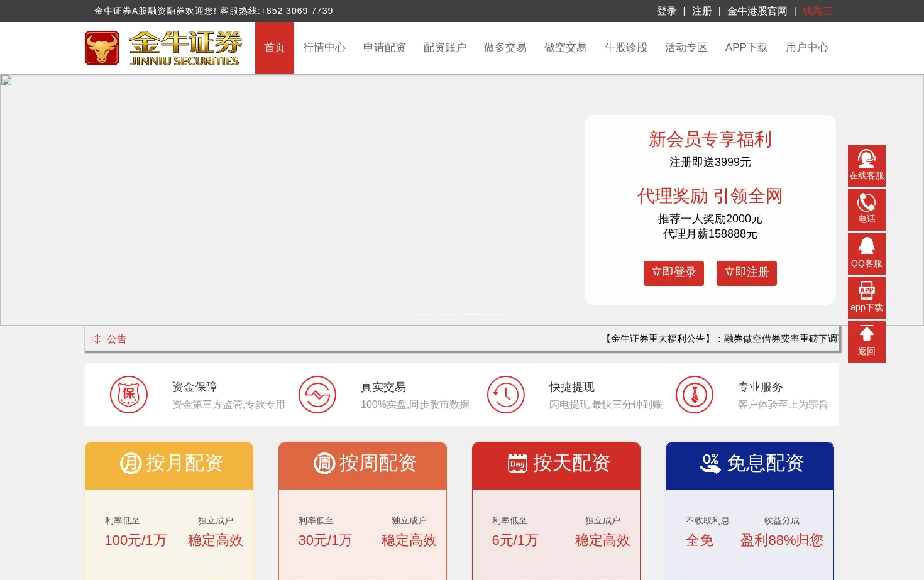Click the 0% hand icon in 免息配资
Screen dimensions: 924x580
(710, 463)
